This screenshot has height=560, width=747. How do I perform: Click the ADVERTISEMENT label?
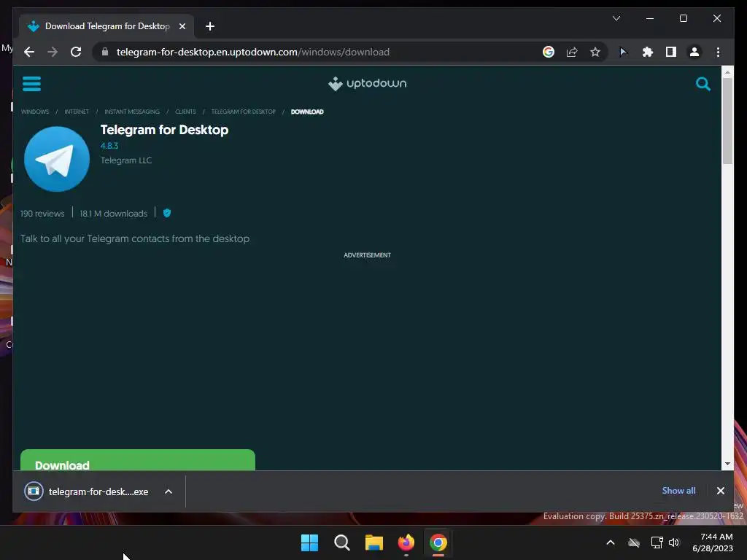click(367, 255)
